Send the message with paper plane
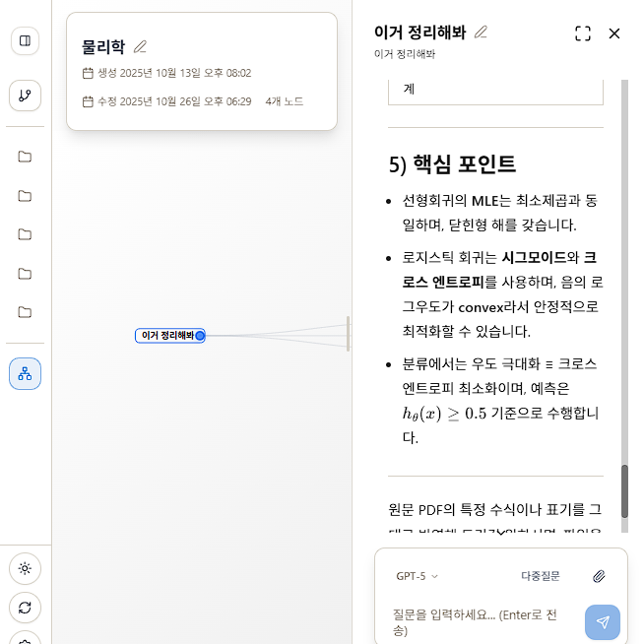 (603, 621)
